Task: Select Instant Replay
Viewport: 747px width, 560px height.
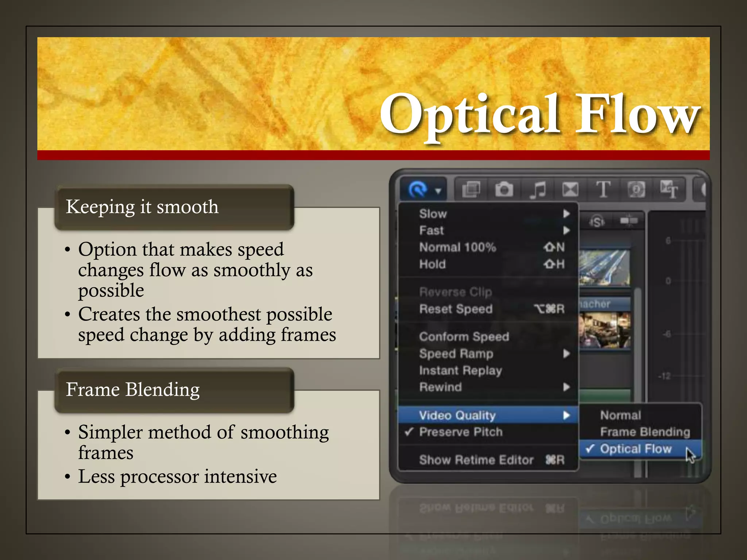Action: click(x=489, y=370)
